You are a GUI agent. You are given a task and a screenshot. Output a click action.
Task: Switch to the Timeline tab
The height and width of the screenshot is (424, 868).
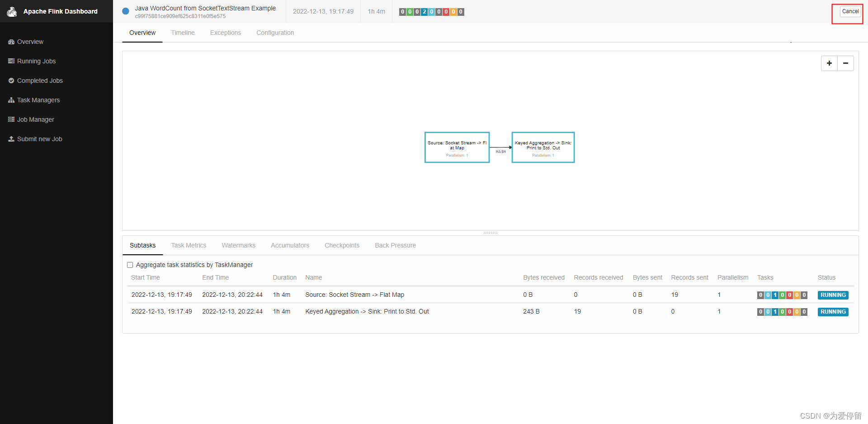click(x=183, y=33)
